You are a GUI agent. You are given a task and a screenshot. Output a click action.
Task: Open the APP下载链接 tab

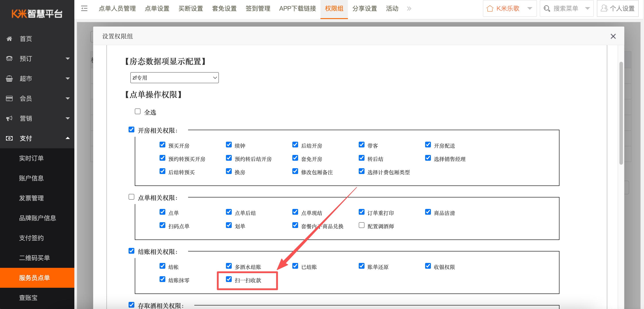(297, 9)
